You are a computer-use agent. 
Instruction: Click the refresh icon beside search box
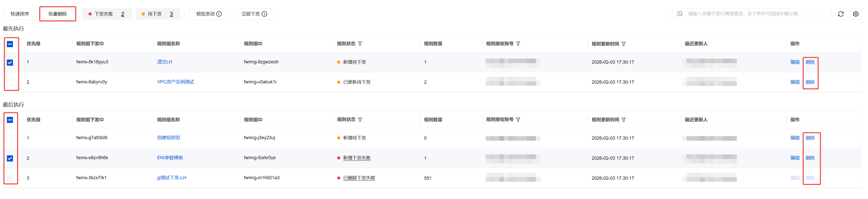coord(841,14)
